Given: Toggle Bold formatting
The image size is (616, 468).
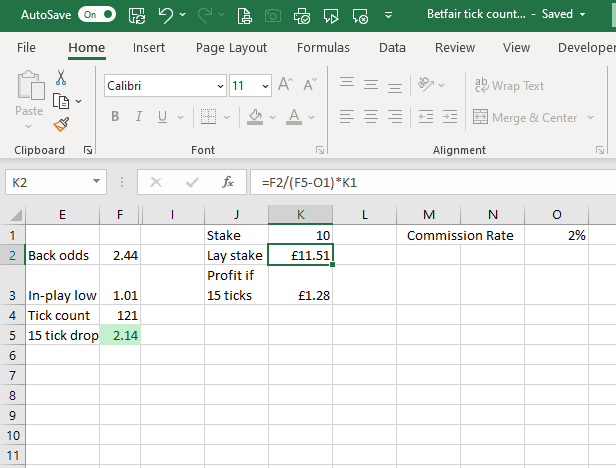Looking at the screenshot, I should 115,117.
